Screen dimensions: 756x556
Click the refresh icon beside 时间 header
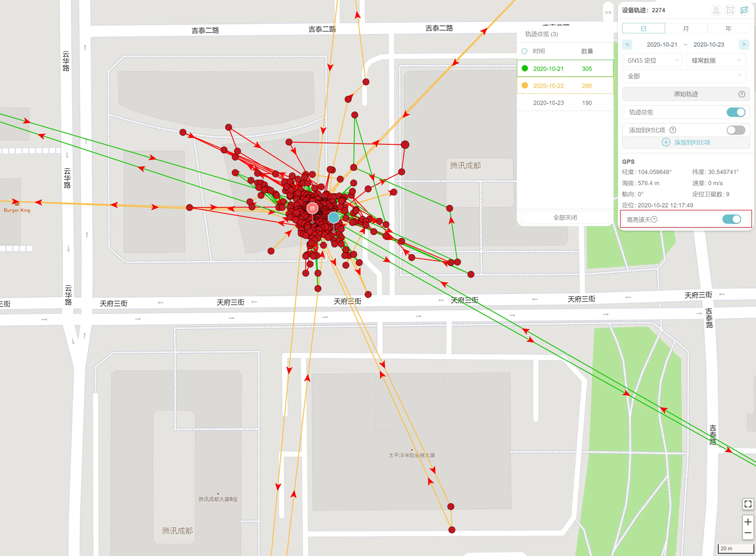point(524,51)
